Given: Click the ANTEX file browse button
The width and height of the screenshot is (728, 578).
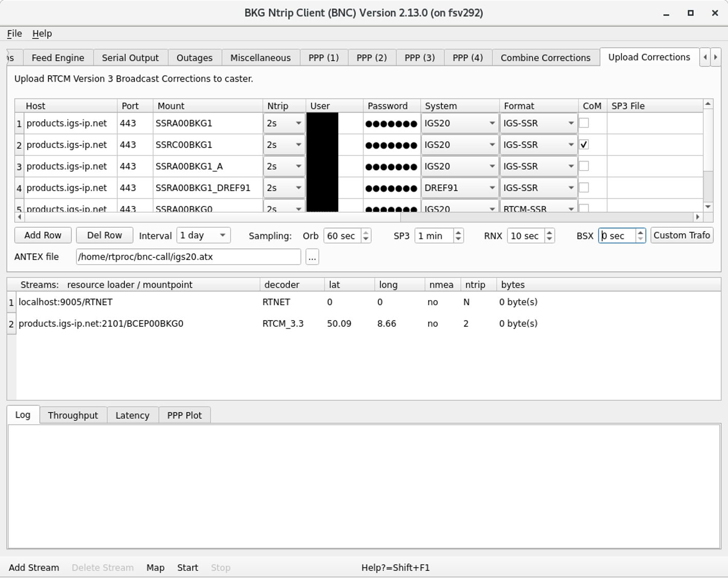Looking at the screenshot, I should 312,257.
